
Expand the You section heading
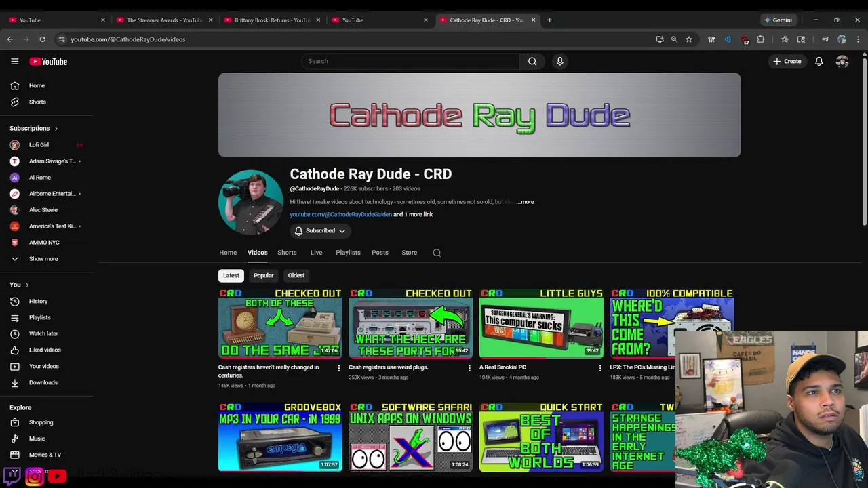pyautogui.click(x=19, y=285)
